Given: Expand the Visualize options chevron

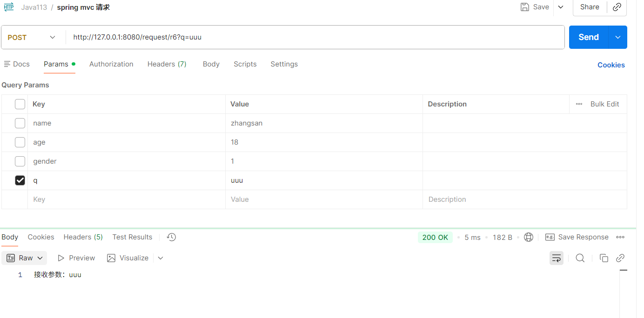Looking at the screenshot, I should pyautogui.click(x=161, y=258).
